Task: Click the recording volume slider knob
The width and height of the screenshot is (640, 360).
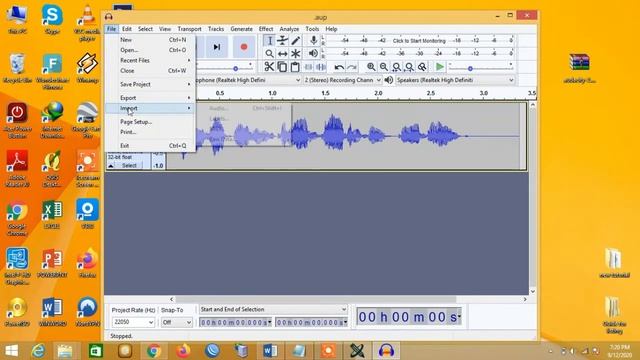Action: coord(236,69)
